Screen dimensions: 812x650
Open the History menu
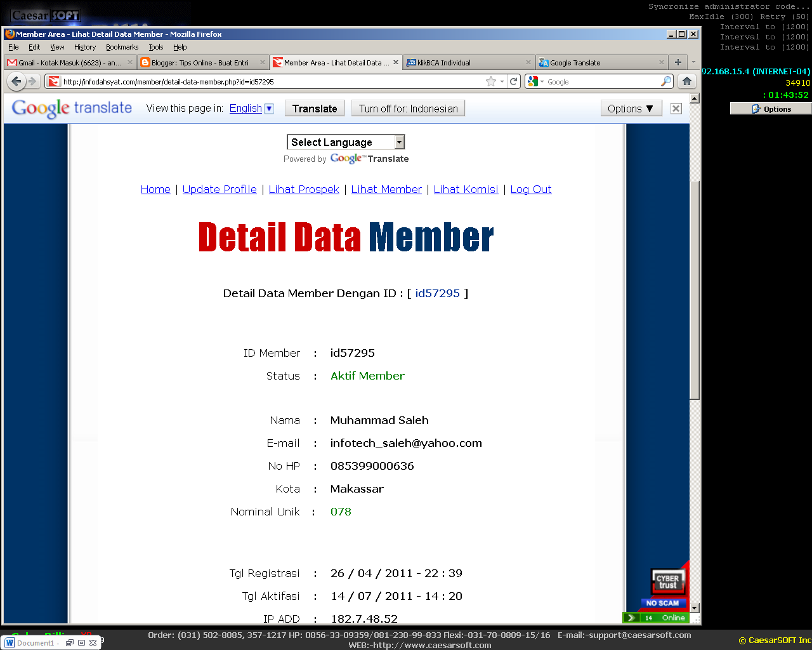(x=85, y=47)
